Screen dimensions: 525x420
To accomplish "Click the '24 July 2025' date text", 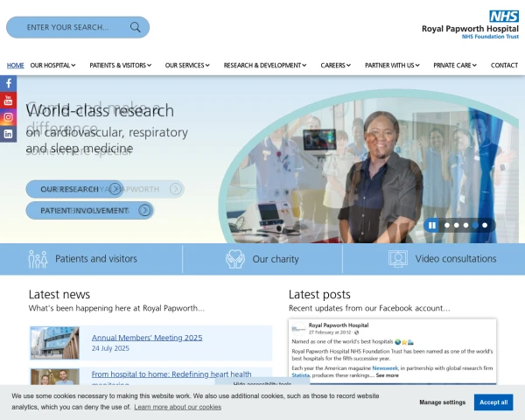I will tap(110, 348).
